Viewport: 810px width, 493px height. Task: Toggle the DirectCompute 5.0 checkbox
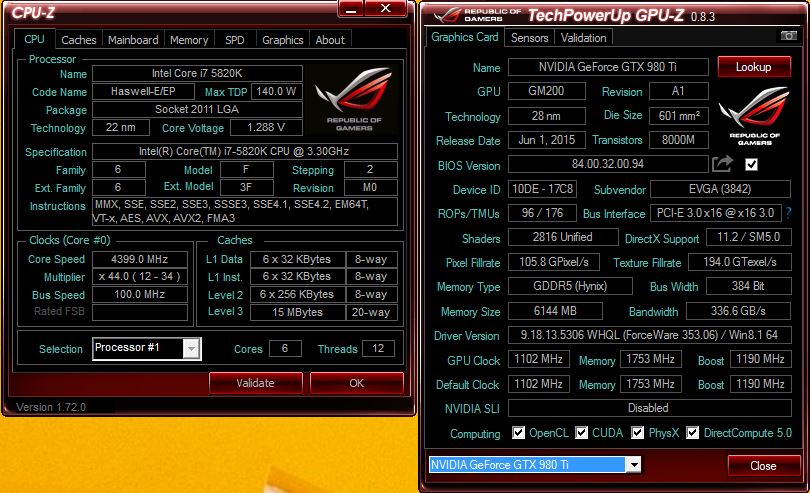(693, 433)
